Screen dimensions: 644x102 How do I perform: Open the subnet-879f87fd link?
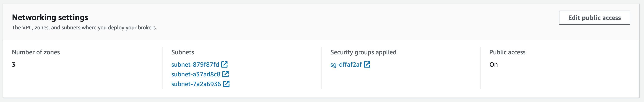(195, 64)
